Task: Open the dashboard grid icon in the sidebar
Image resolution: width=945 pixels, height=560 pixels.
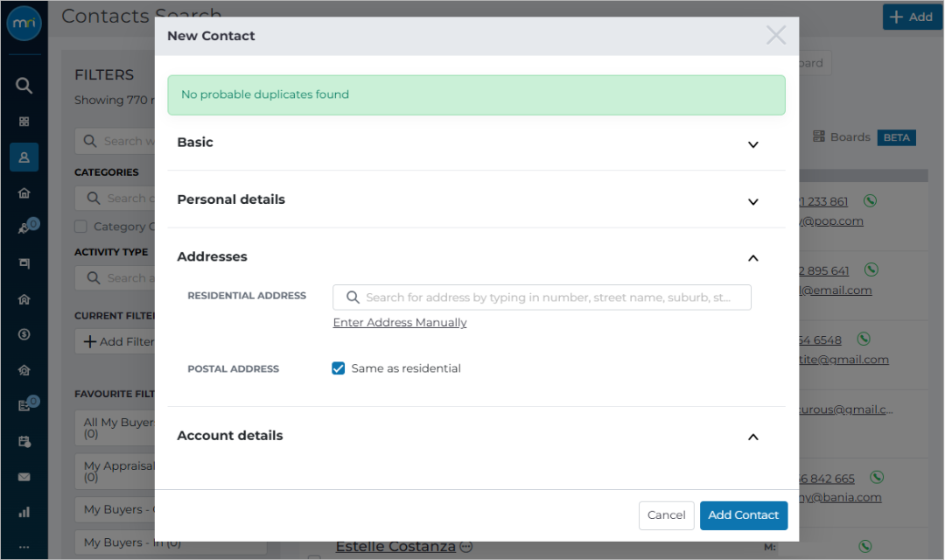Action: click(24, 122)
